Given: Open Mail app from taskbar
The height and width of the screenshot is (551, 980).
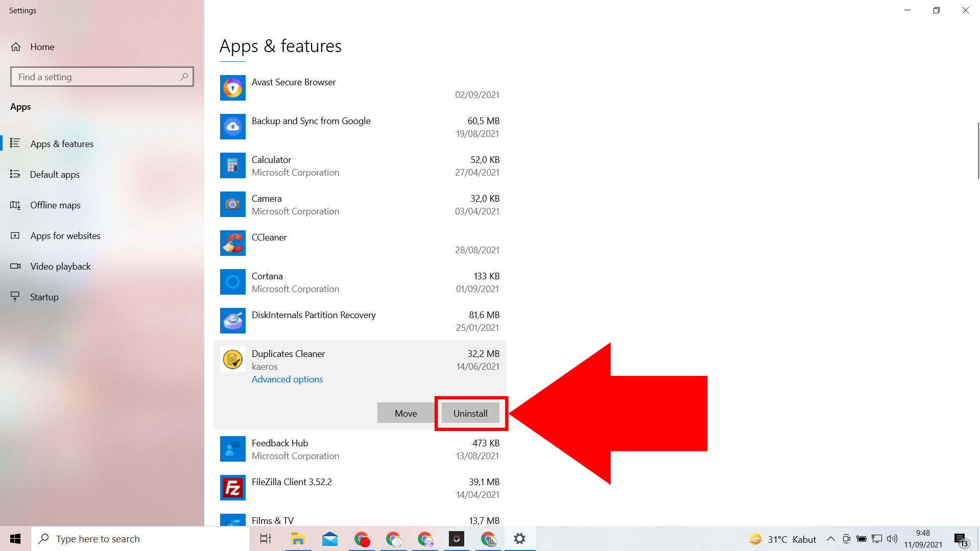Looking at the screenshot, I should tap(330, 539).
